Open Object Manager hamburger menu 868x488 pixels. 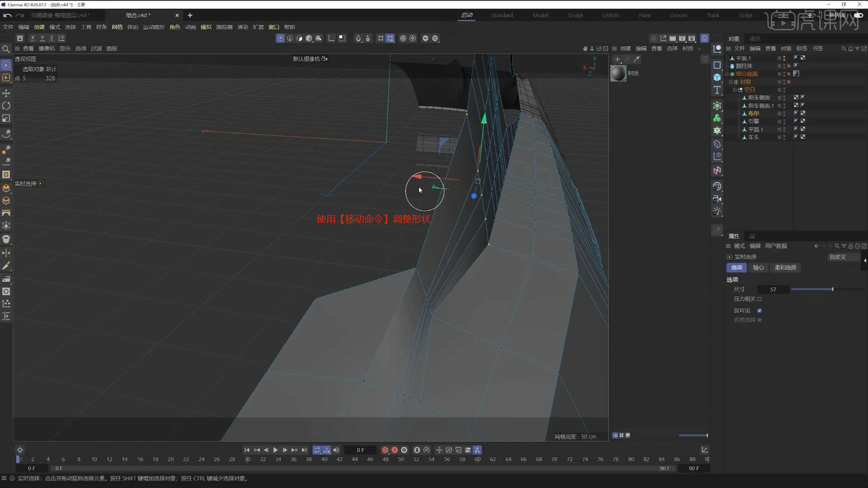(728, 49)
